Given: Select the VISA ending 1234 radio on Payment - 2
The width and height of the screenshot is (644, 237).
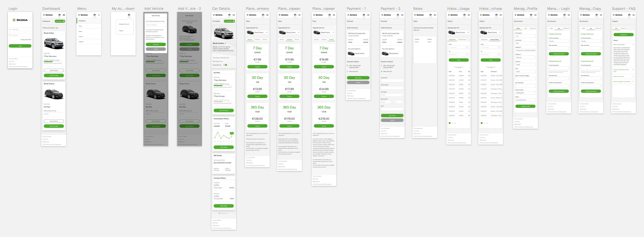Looking at the screenshot, I should (x=381, y=66).
